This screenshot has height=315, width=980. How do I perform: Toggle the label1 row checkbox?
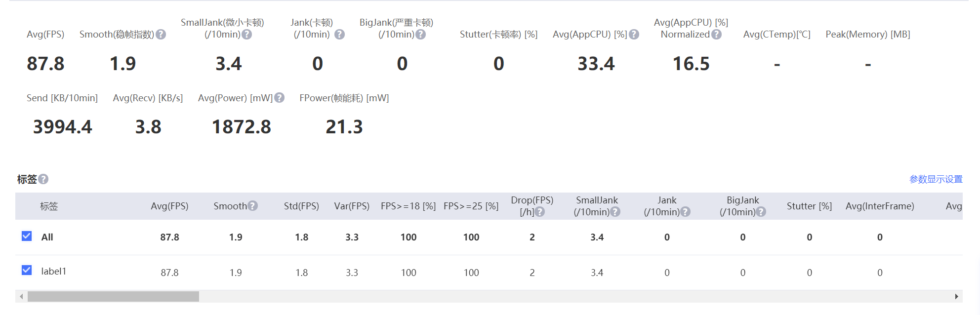click(x=27, y=271)
